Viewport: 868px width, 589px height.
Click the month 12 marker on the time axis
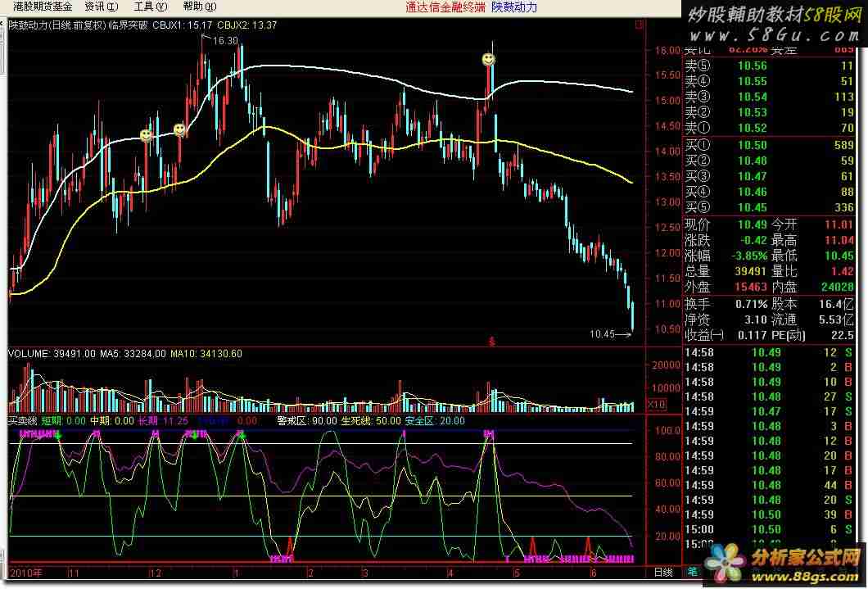pyautogui.click(x=156, y=573)
